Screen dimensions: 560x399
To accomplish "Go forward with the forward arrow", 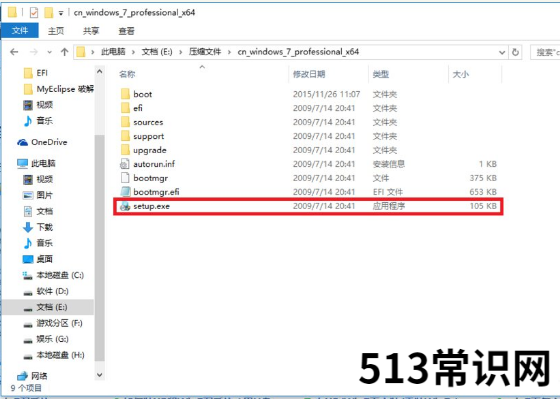I will point(34,52).
